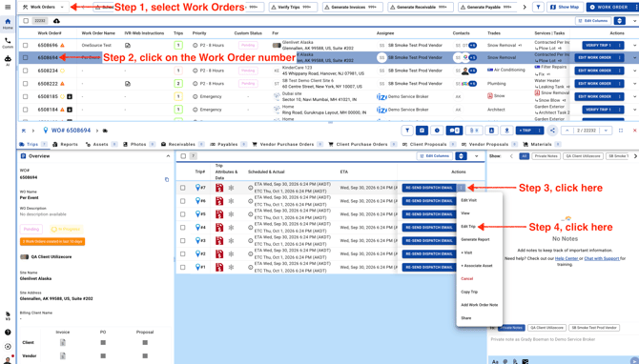Check the box for work order 6508222

click(25, 84)
